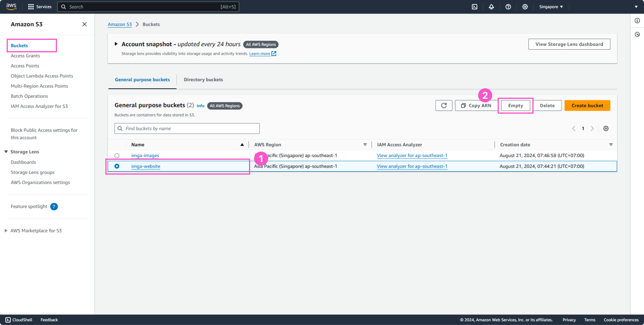Sort by Creation date column dropdown
Image resolution: width=644 pixels, height=325 pixels.
tap(611, 145)
